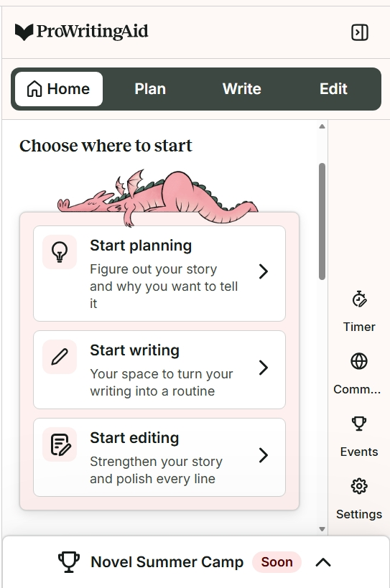Open the Timer tool
This screenshot has height=588, width=390.
[x=359, y=299]
